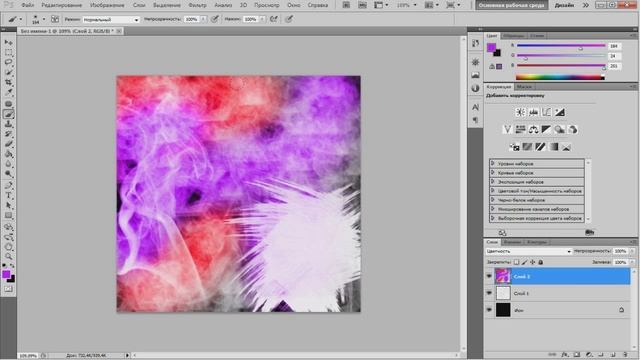
Task: Select the Rectangular Marquee tool
Action: point(8,53)
